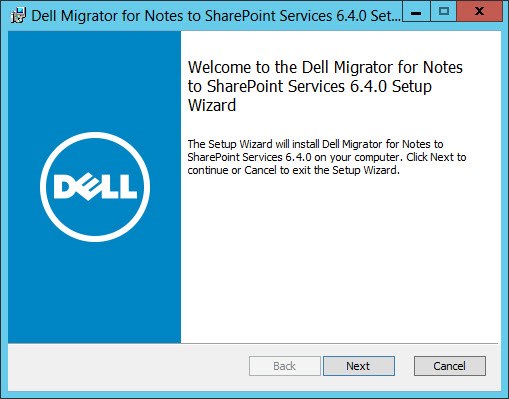This screenshot has height=399, width=509.
Task: Click the round Dell logo
Action: [95, 187]
